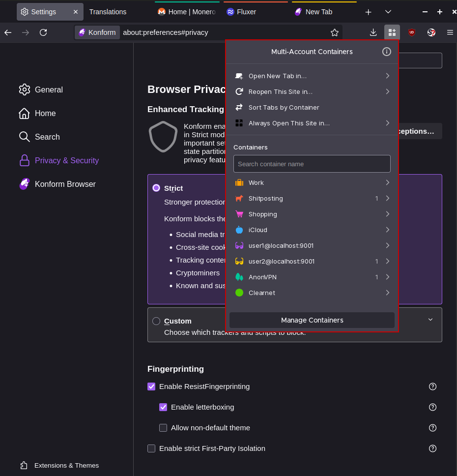This screenshot has height=476, width=457.
Task: Open Extensions & Themes link
Action: pyautogui.click(x=66, y=465)
